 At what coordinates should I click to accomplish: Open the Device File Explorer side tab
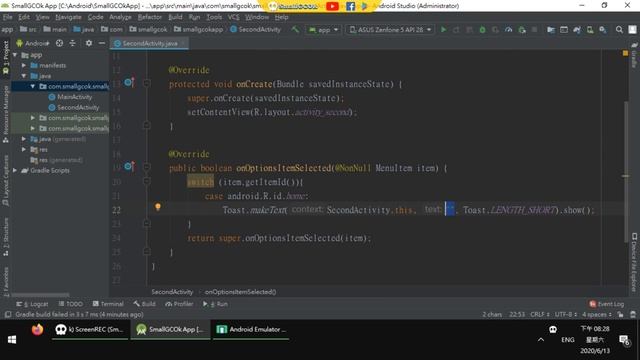634,262
